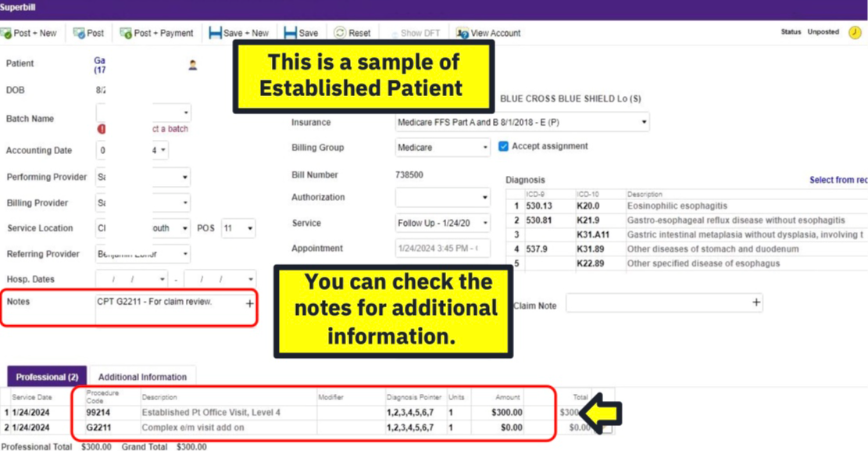Click the patient profile icon
The height and width of the screenshot is (451, 868).
(193, 65)
